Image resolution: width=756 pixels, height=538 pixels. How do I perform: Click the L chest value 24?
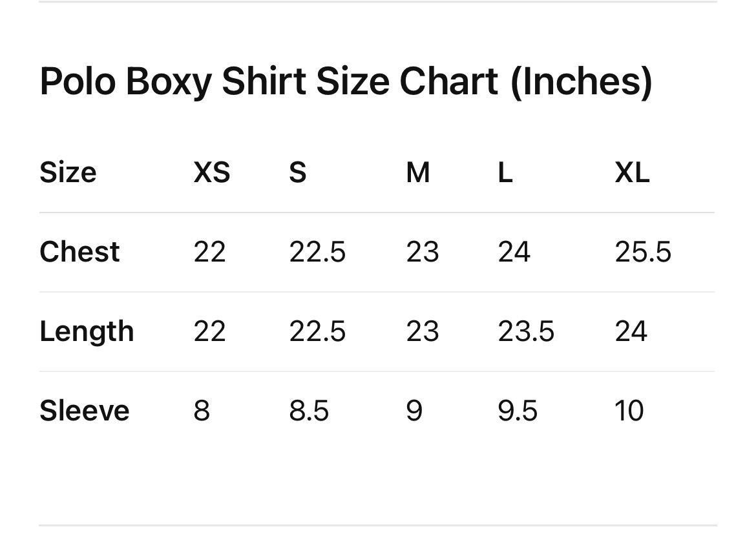[514, 252]
